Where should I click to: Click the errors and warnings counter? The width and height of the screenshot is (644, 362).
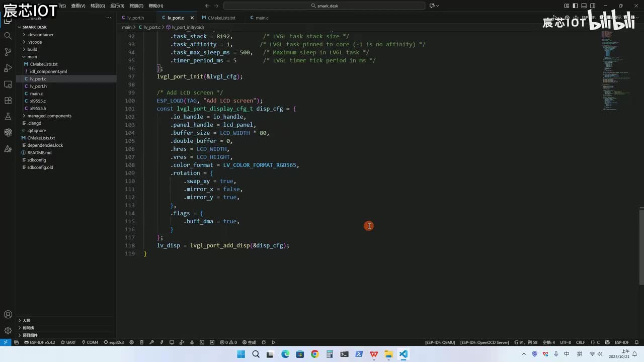(228, 342)
